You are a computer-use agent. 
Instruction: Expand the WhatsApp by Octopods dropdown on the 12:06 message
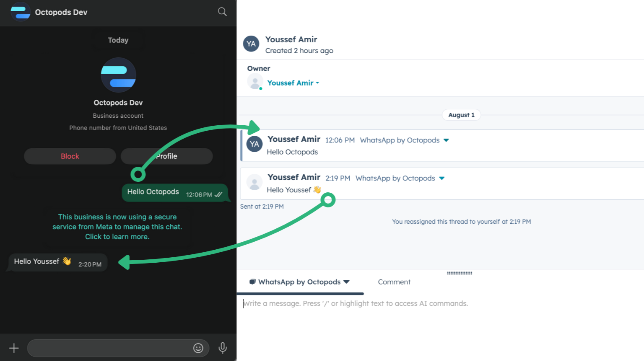click(446, 140)
